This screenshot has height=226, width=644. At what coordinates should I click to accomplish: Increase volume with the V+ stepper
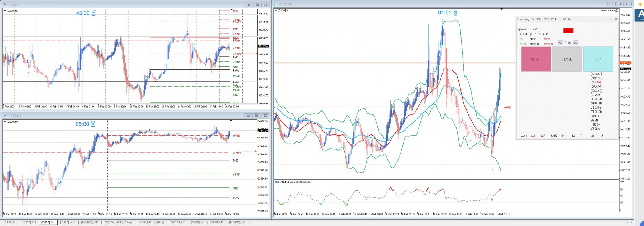575,43
